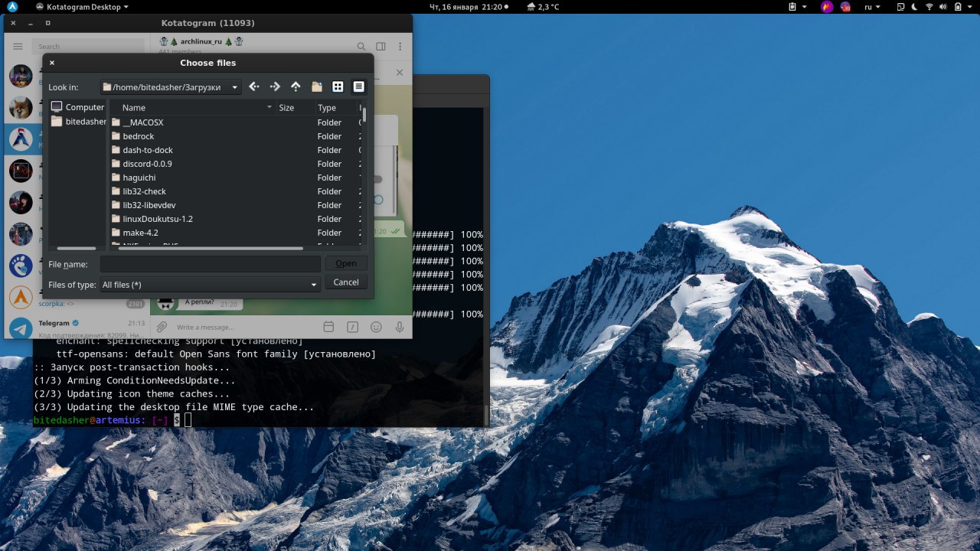Create a new folder in file dialog
The image size is (980, 551).
tap(316, 86)
